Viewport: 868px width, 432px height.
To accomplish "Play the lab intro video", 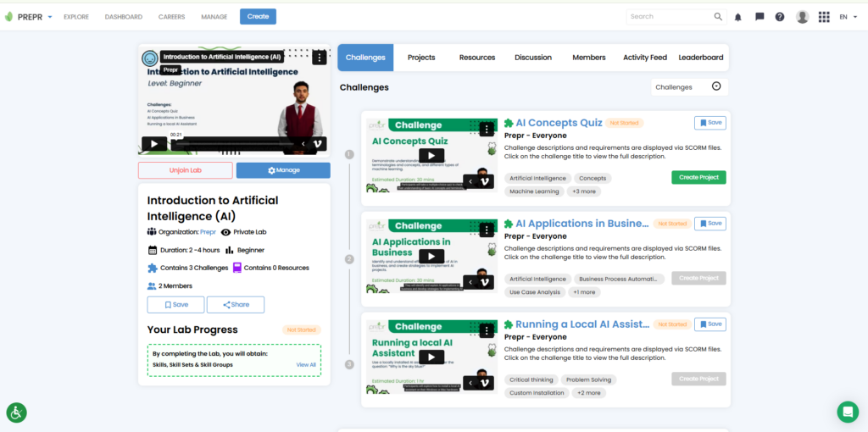I will pyautogui.click(x=154, y=144).
